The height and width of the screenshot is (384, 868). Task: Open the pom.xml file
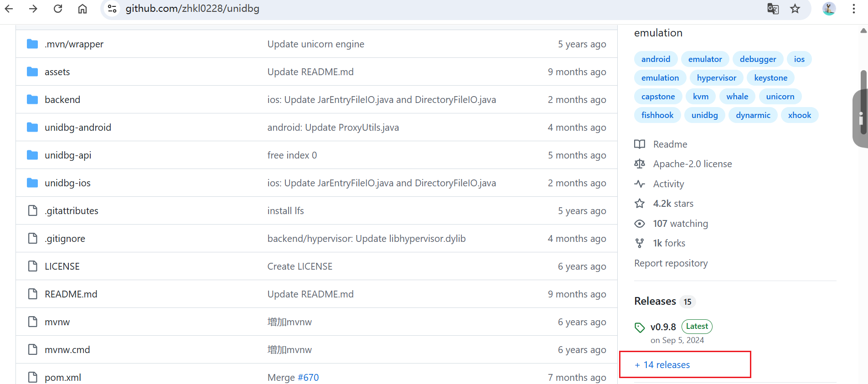63,378
